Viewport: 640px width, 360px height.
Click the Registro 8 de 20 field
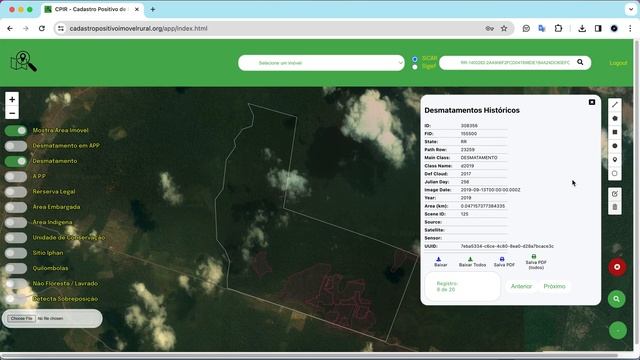[x=462, y=287]
